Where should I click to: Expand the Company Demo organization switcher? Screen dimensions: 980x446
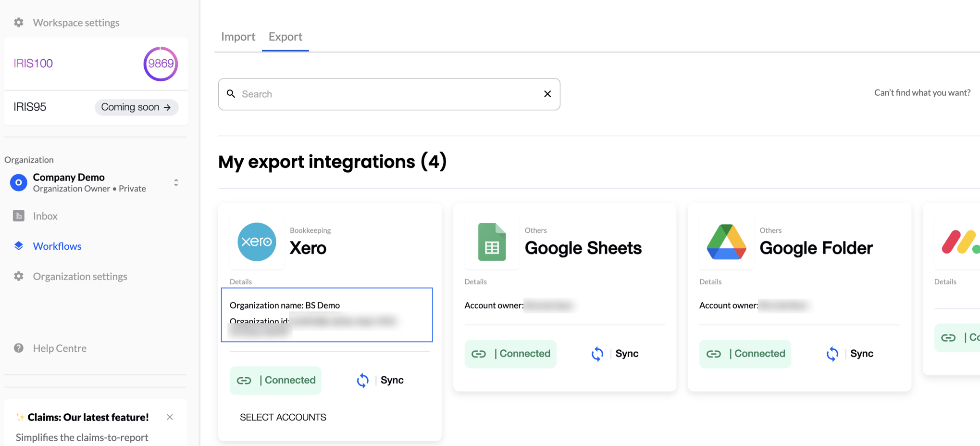point(176,182)
